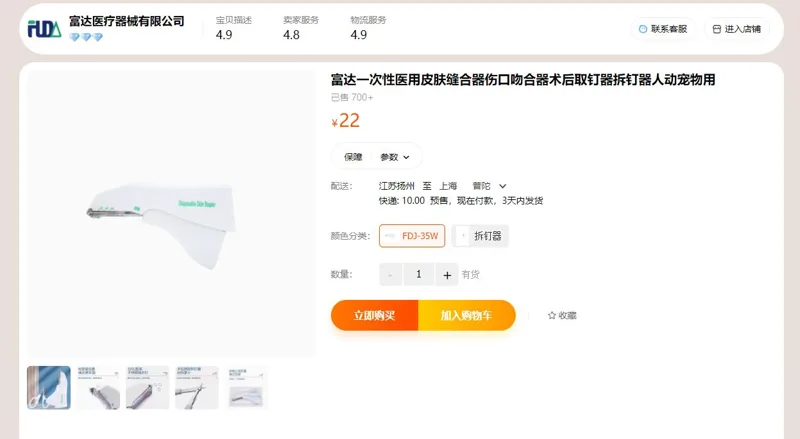
Task: Decrease quantity with minus button
Action: pyautogui.click(x=390, y=275)
